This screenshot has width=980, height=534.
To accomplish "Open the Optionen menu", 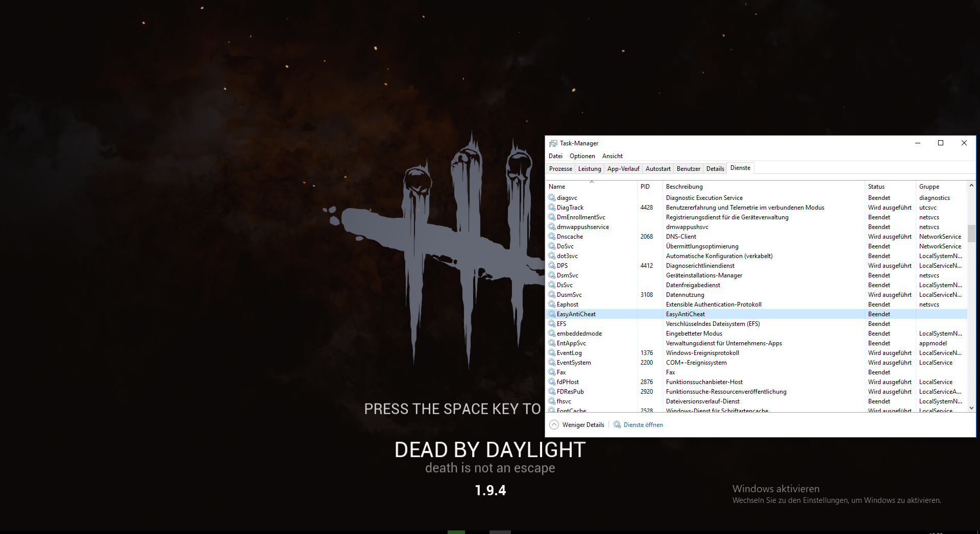I will (x=582, y=156).
